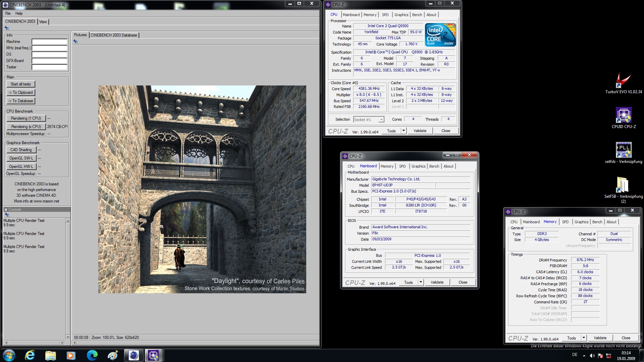Click the MHz (real freq.) input field
Screen dimensions: 644x362
click(50, 48)
